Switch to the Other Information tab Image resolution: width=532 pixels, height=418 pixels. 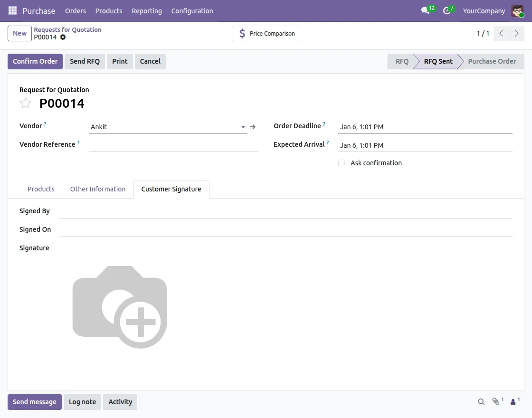tap(98, 189)
